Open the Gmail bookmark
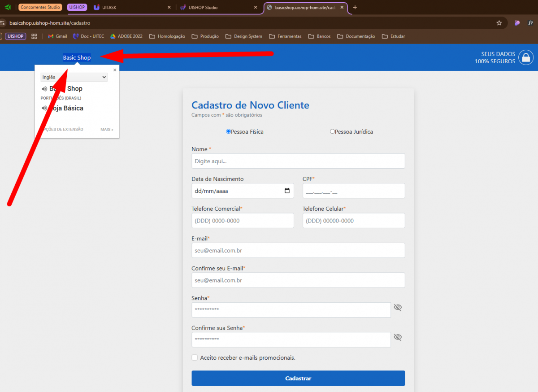 click(57, 36)
